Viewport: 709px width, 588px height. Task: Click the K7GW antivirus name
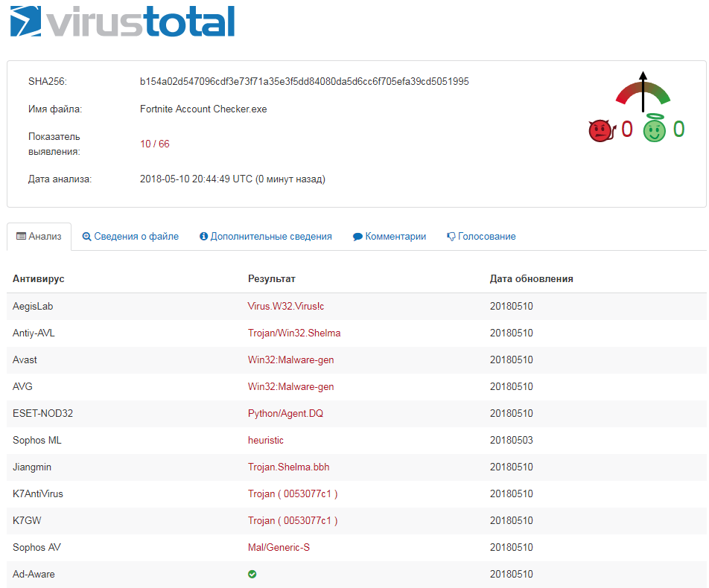(x=27, y=521)
